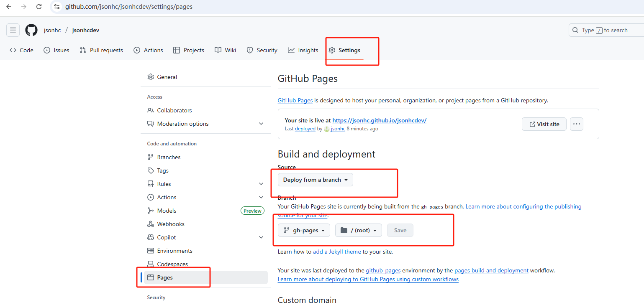The width and height of the screenshot is (644, 305).
Task: Expand the Copilot section chevron
Action: (261, 237)
